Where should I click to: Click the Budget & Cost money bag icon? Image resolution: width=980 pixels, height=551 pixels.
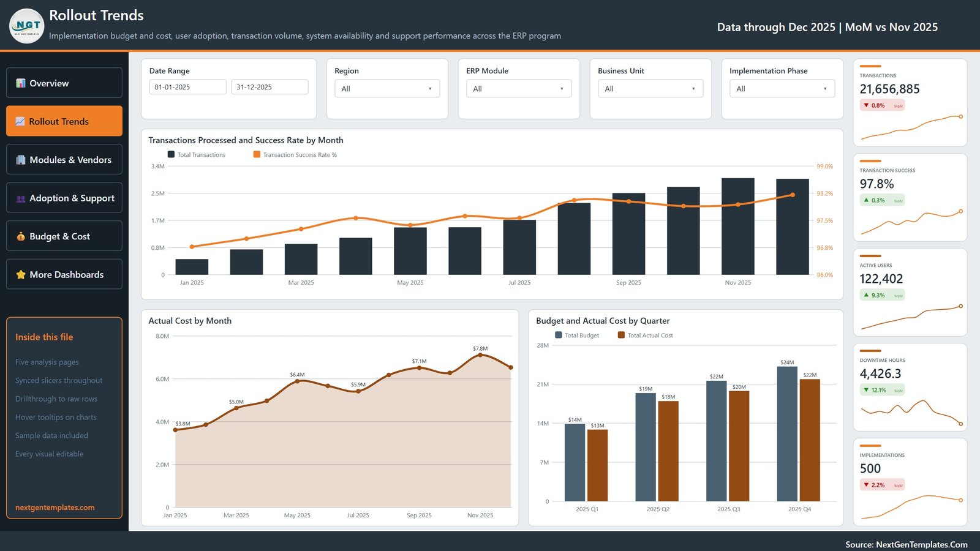(x=21, y=236)
